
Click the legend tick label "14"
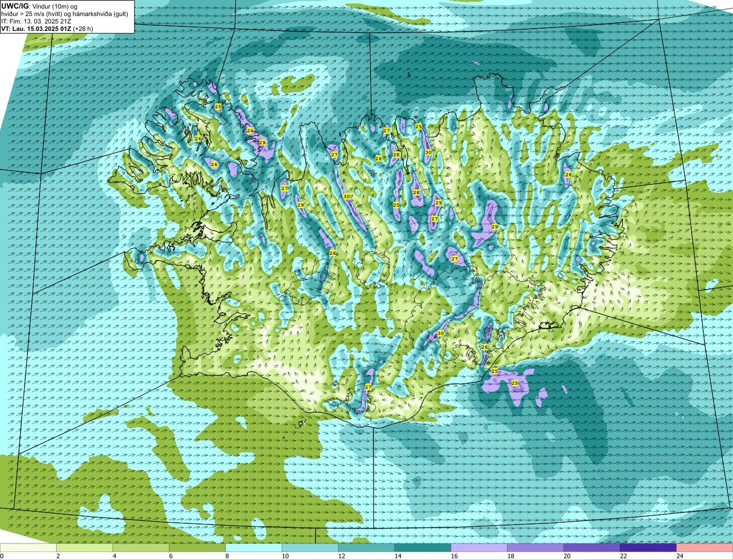(x=397, y=556)
